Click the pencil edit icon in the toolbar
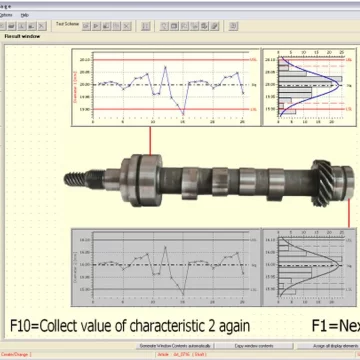This screenshot has width=360, height=360. pos(215,26)
